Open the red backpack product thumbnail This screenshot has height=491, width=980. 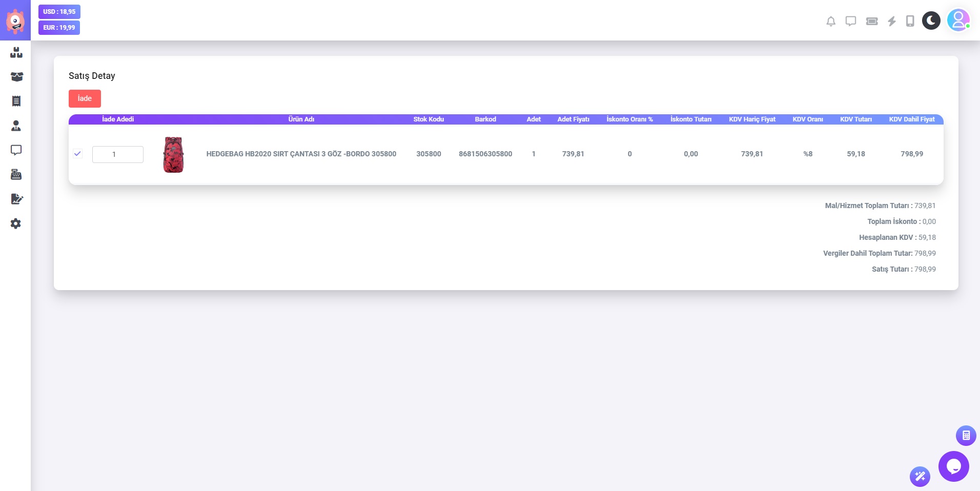pyautogui.click(x=173, y=154)
